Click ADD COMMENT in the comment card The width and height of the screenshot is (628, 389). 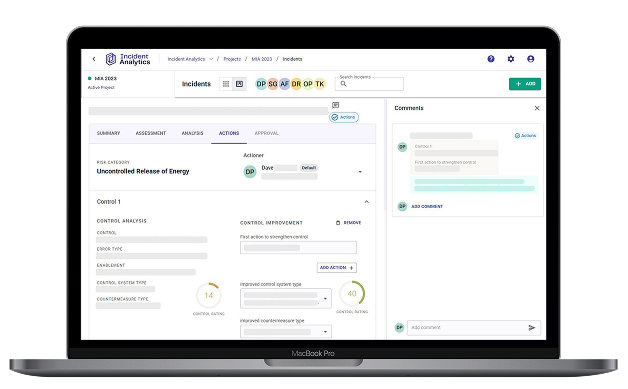point(427,207)
